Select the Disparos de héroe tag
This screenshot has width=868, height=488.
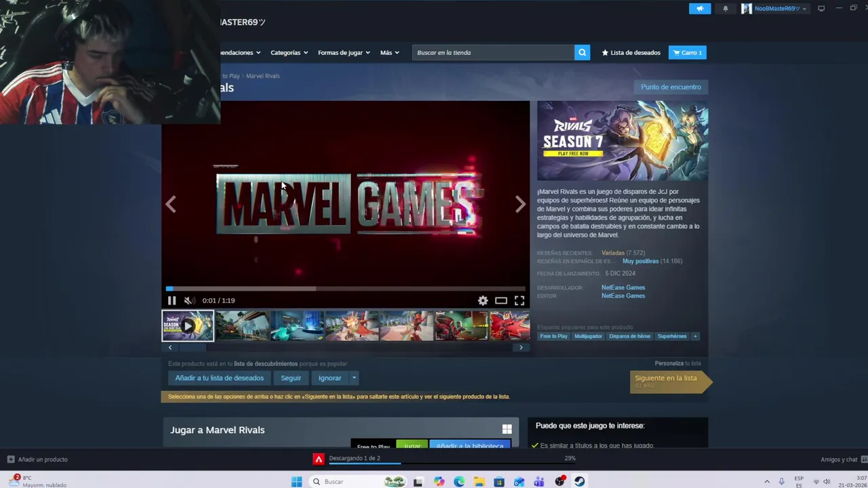tap(629, 336)
